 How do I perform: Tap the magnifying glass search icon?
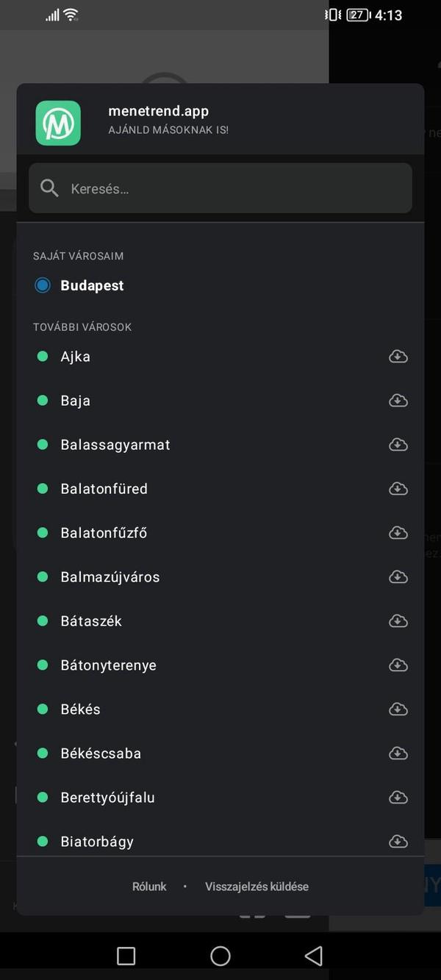[49, 187]
